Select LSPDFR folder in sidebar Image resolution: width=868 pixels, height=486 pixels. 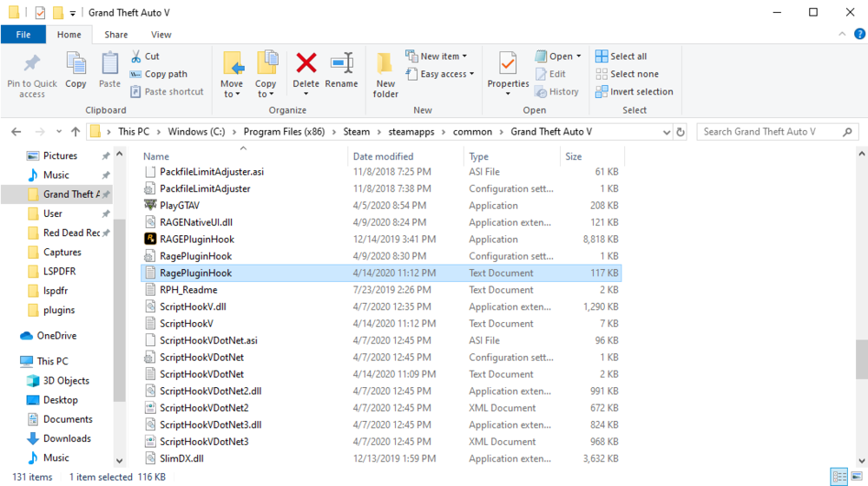tap(59, 272)
